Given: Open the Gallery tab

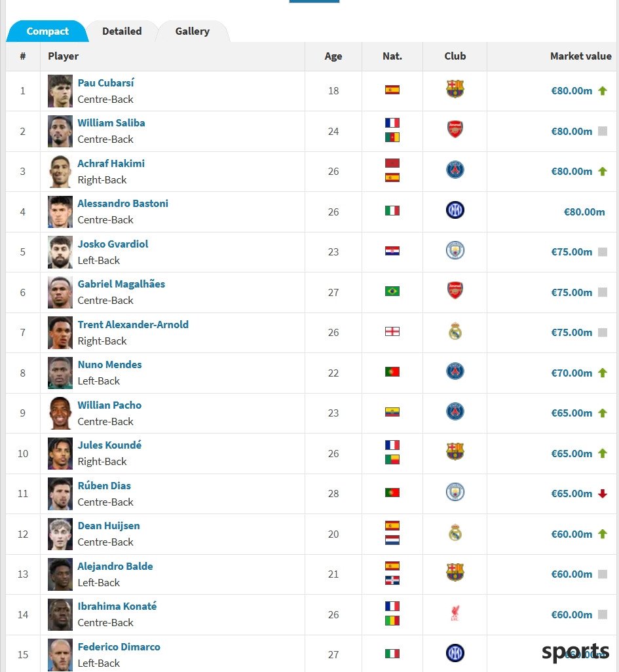Looking at the screenshot, I should tap(193, 31).
